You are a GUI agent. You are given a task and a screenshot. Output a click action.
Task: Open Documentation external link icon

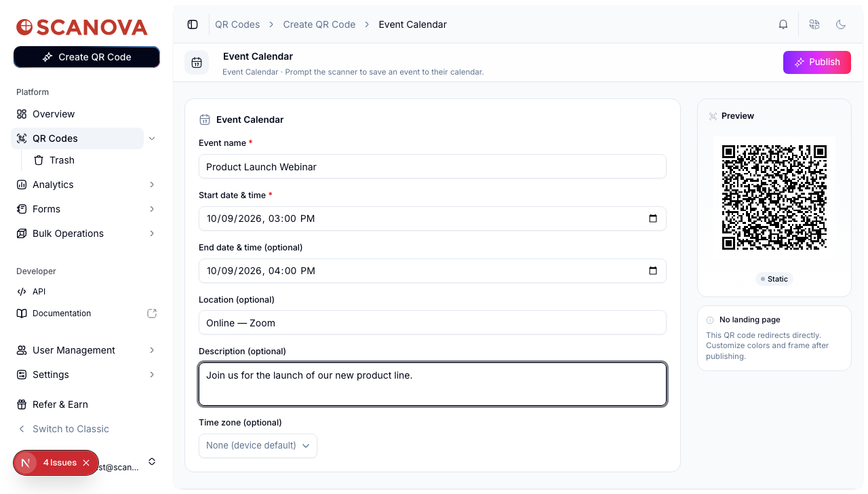[x=152, y=313]
